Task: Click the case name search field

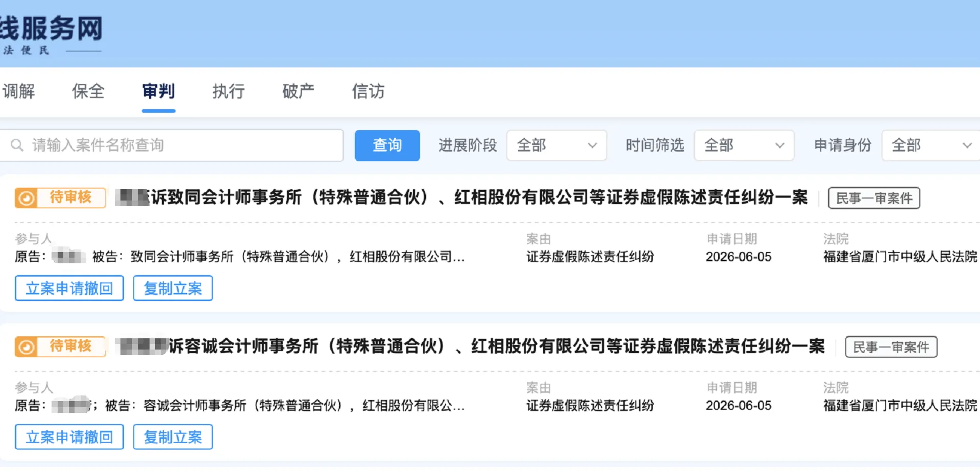Action: coord(171,145)
